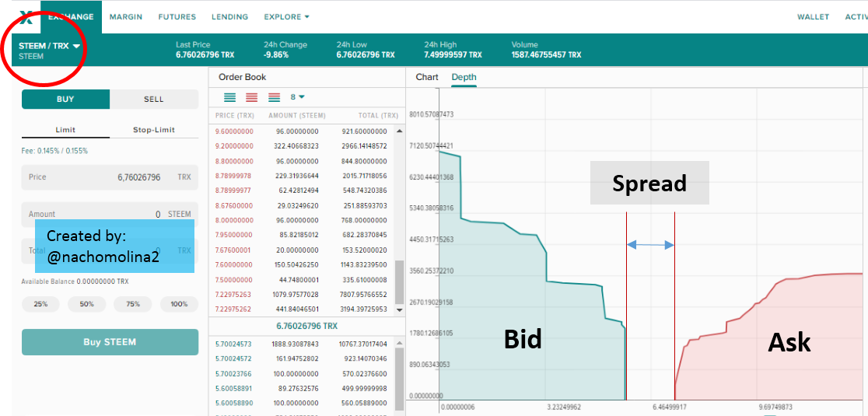The image size is (868, 416).
Task: Select the 7.95000000 sell order price
Action: point(234,235)
